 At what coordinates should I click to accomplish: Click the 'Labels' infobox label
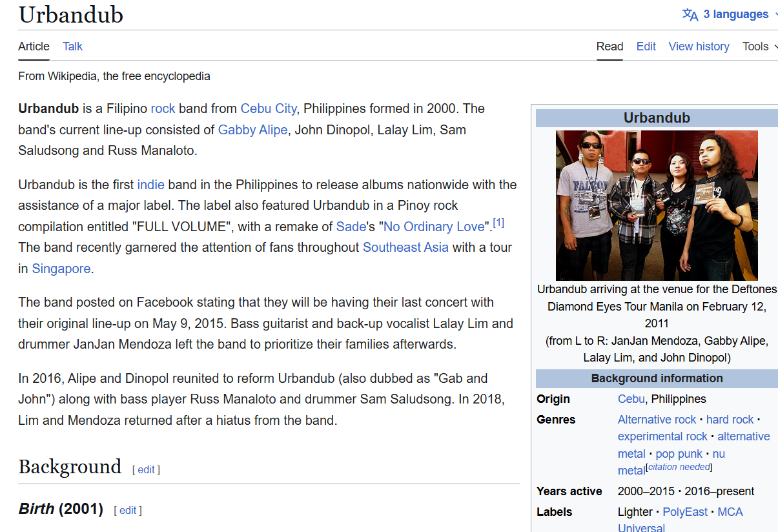pyautogui.click(x=555, y=512)
